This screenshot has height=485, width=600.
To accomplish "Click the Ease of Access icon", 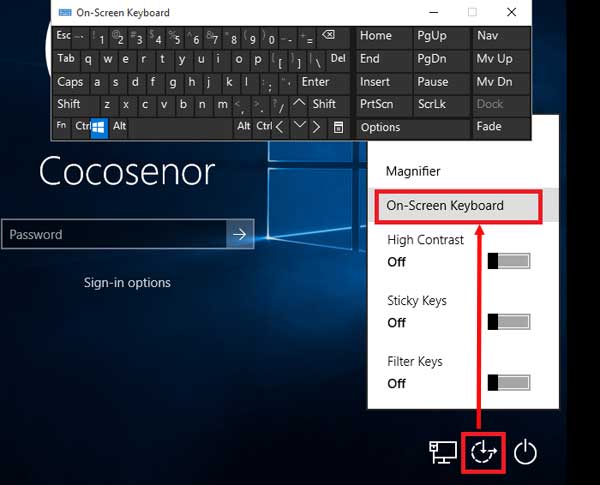I will [483, 452].
